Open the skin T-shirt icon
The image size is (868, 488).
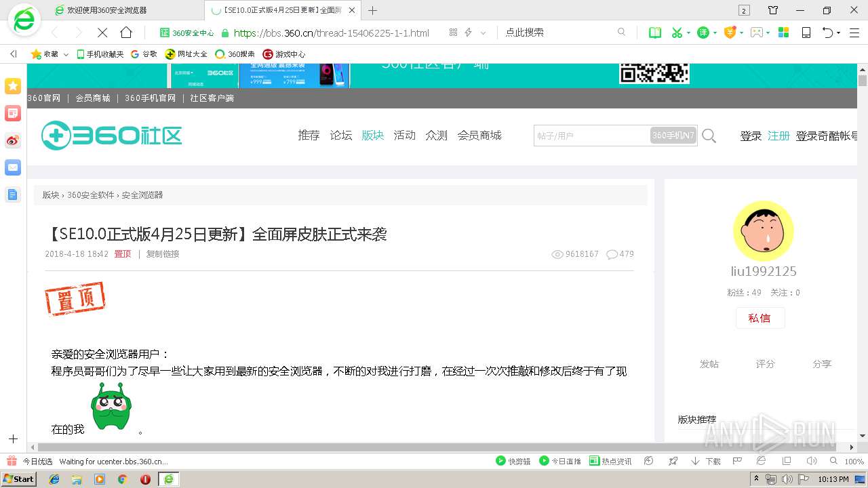point(773,10)
